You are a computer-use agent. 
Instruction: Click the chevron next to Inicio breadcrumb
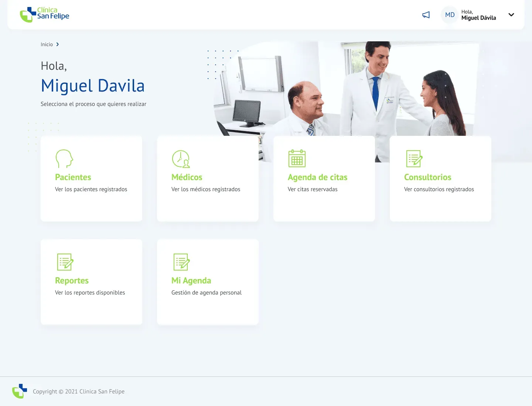coord(58,44)
